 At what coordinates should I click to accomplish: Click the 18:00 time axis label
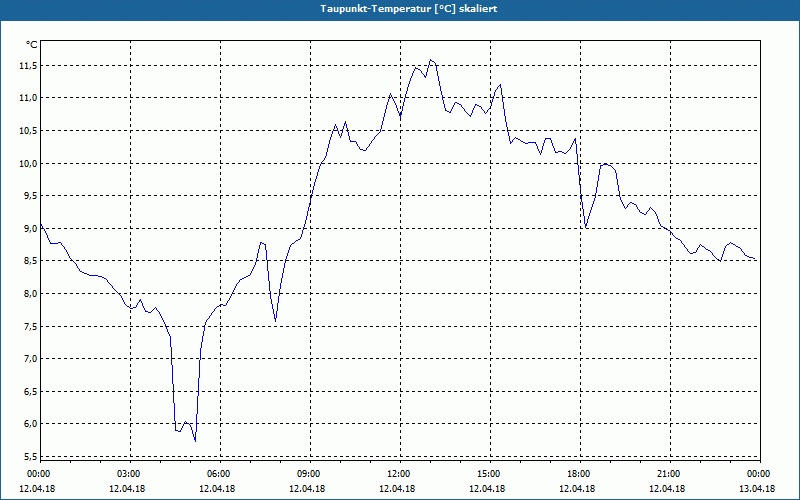580,474
